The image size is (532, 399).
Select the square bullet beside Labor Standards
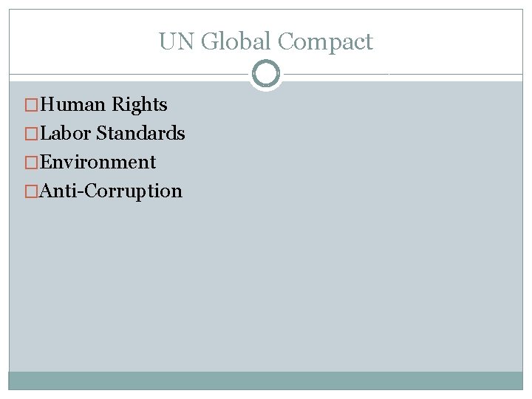click(x=31, y=134)
